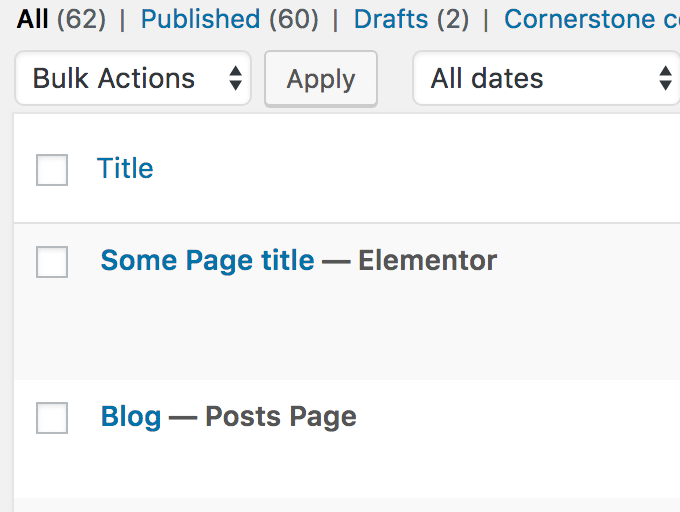Click the Elementor state label
Image resolution: width=680 pixels, height=512 pixels.
pyautogui.click(x=428, y=260)
